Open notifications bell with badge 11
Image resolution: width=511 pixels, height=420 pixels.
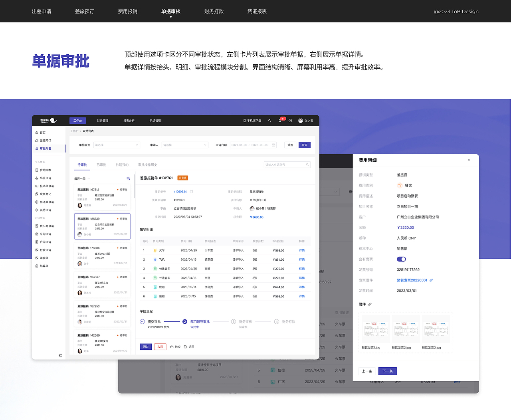280,121
